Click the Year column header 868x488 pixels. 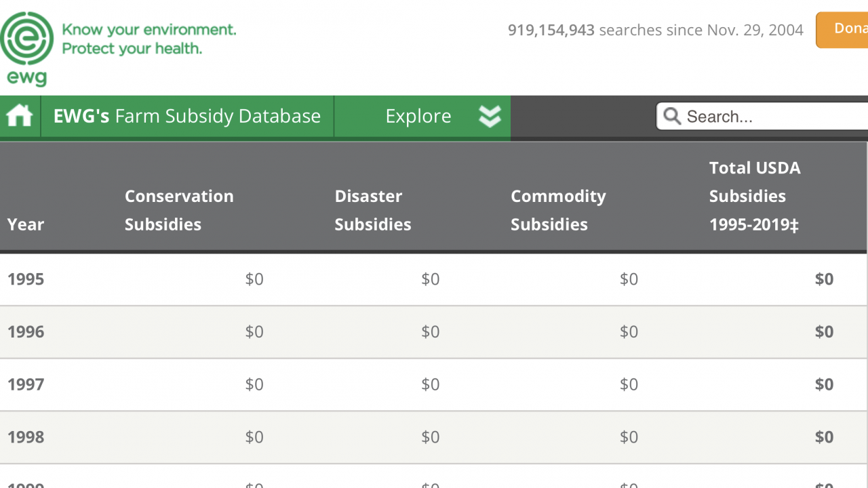pyautogui.click(x=26, y=224)
